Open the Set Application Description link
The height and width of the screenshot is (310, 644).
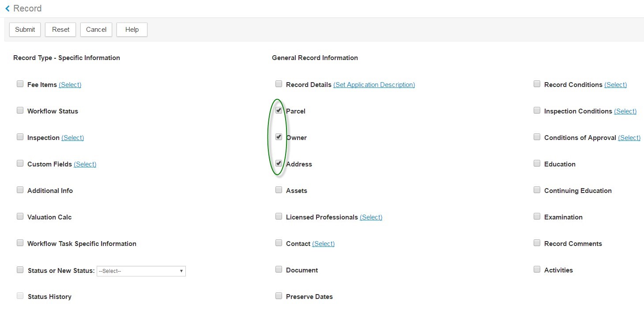pyautogui.click(x=374, y=85)
